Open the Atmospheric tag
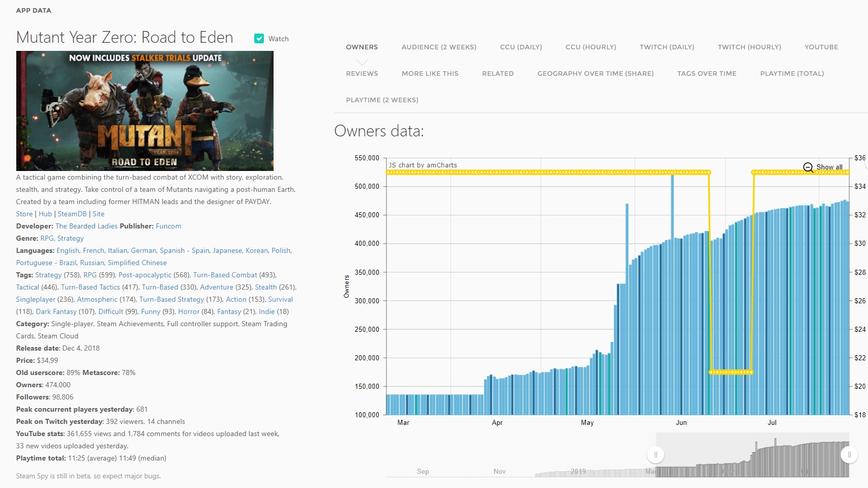 pyautogui.click(x=97, y=299)
